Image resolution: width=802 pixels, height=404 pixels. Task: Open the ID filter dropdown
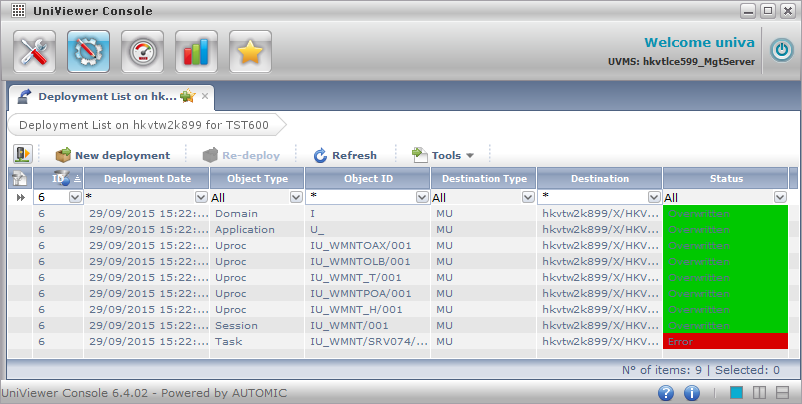coord(75,197)
